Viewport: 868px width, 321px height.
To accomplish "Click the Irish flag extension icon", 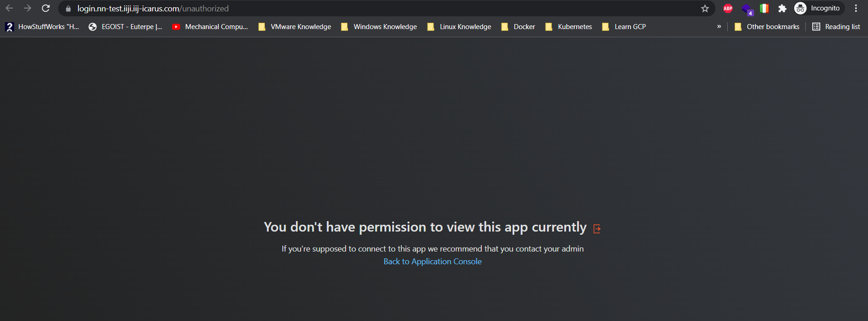I will click(x=764, y=9).
